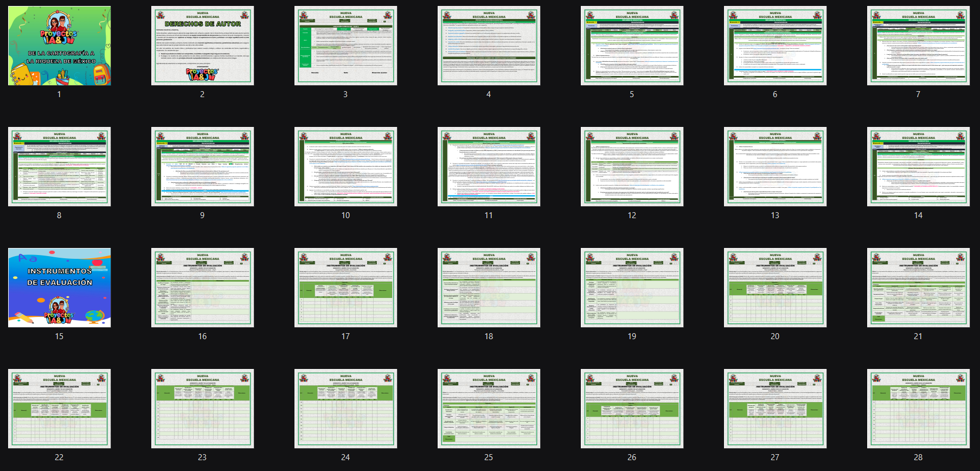Screen dimensions: 980x471
Task: Pick the page 14 thumbnail
Action: click(x=918, y=167)
